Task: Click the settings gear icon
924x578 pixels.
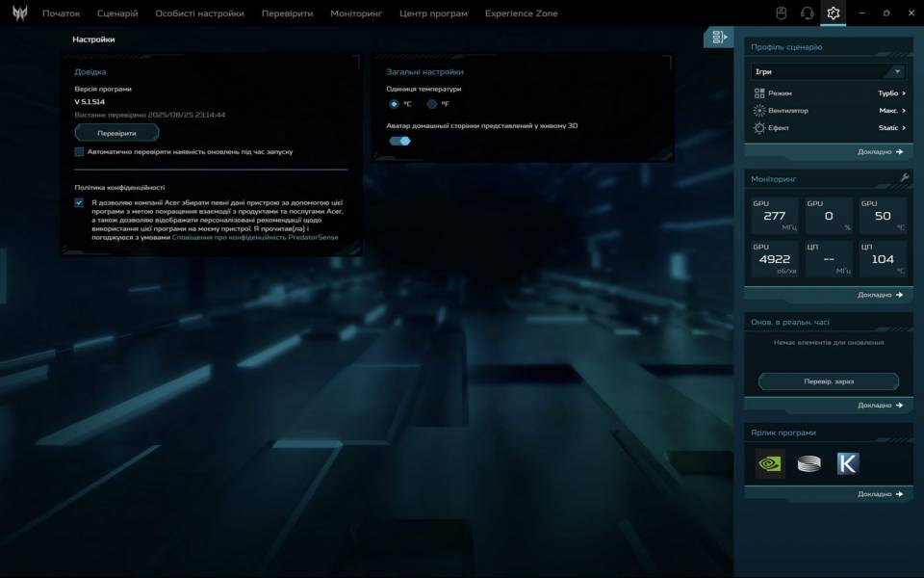Action: [834, 13]
